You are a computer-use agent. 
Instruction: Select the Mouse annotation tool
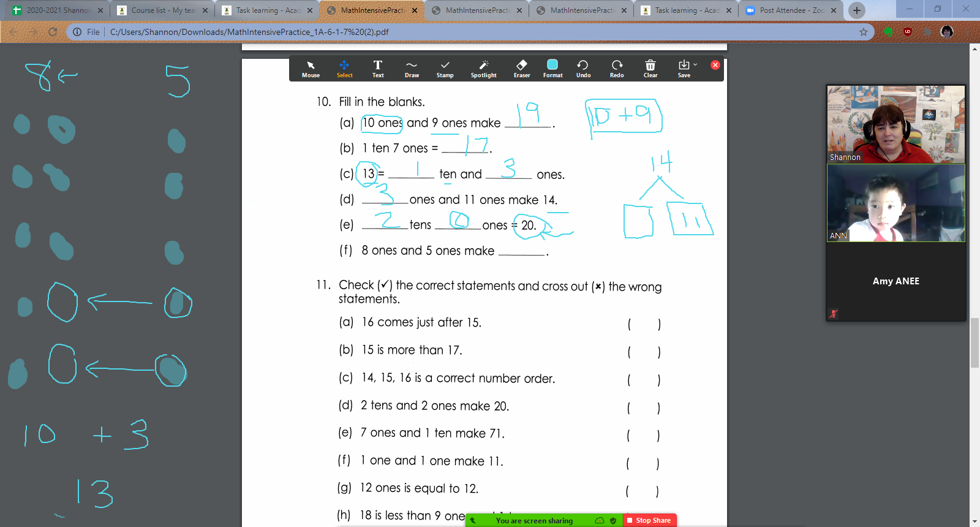point(311,69)
